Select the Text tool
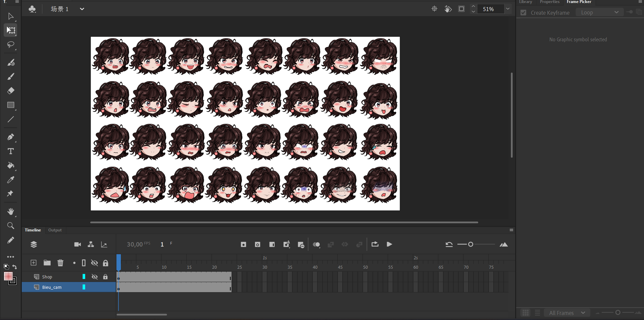This screenshot has width=644, height=320. [x=11, y=151]
